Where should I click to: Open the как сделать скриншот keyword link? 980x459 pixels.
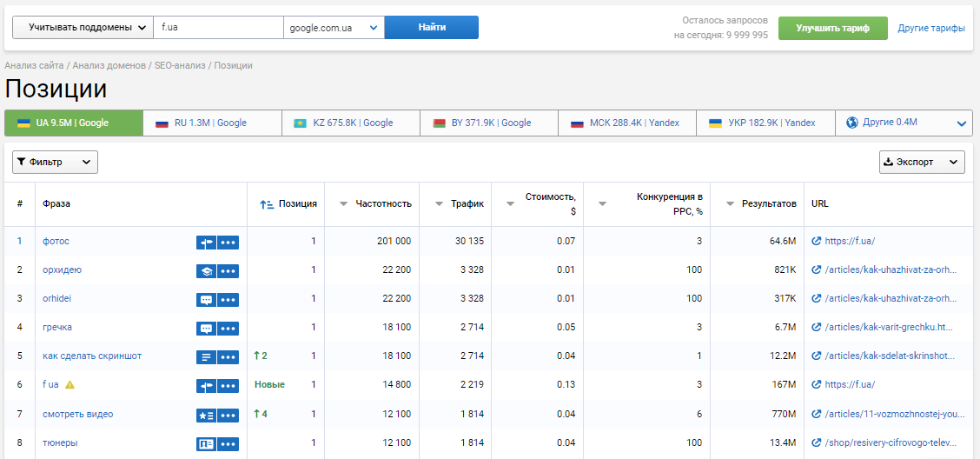pyautogui.click(x=92, y=356)
